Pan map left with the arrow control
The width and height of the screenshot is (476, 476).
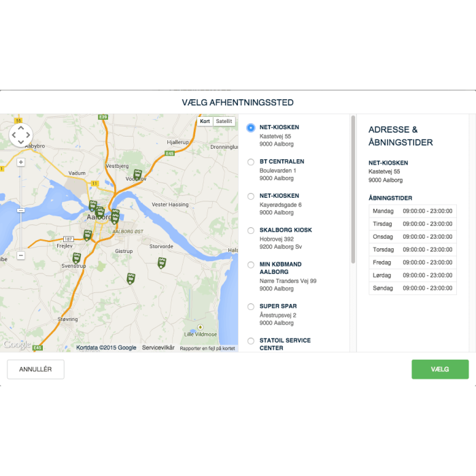tap(14, 135)
